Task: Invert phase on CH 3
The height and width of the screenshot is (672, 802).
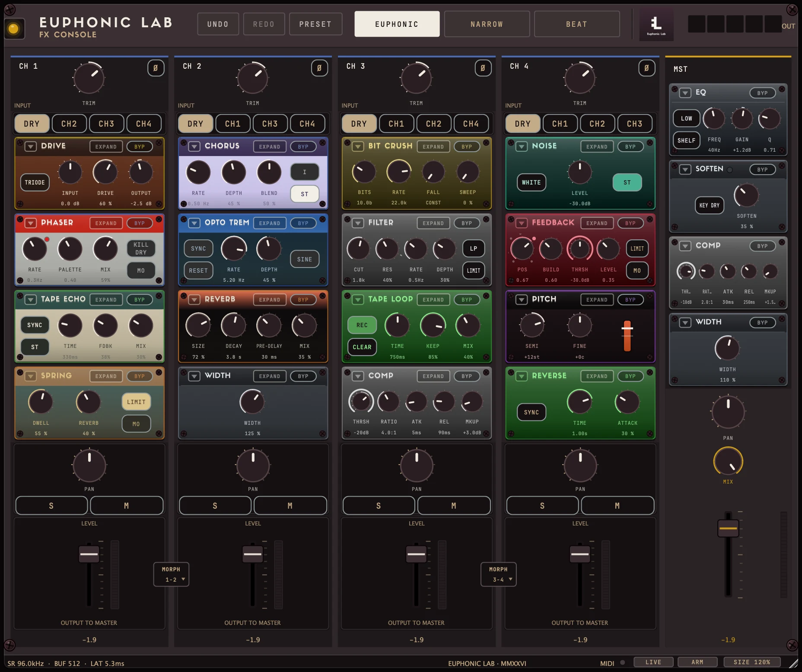Action: coord(483,68)
